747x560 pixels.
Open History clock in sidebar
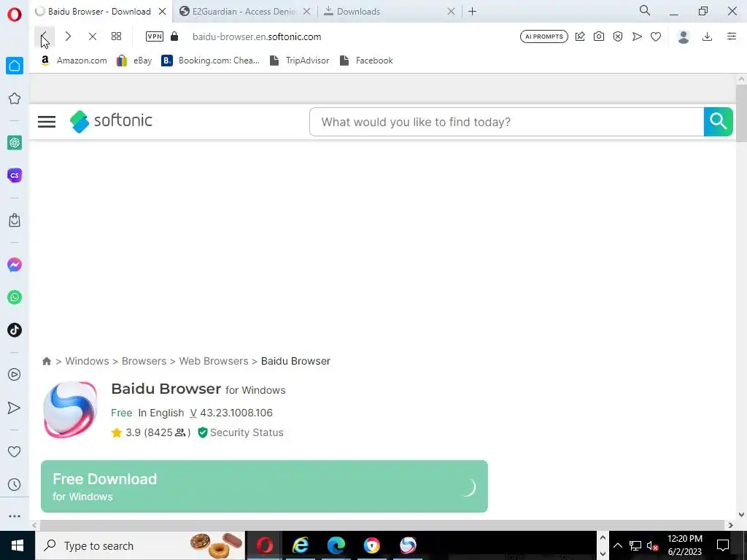click(x=15, y=485)
